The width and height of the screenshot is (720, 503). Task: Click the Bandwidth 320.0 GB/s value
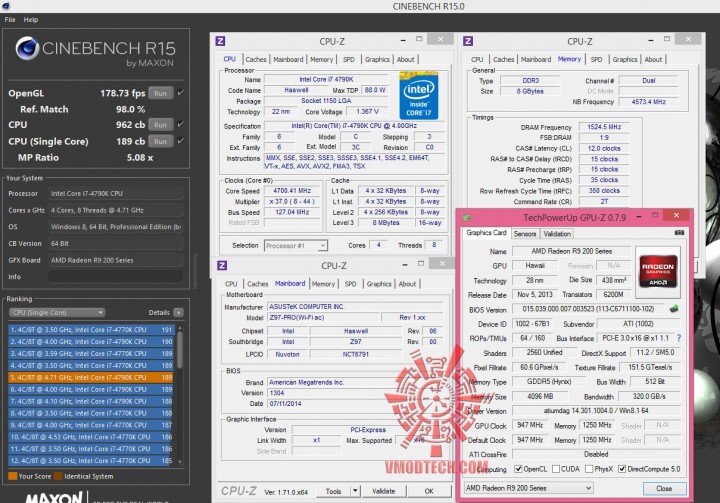[x=649, y=396]
